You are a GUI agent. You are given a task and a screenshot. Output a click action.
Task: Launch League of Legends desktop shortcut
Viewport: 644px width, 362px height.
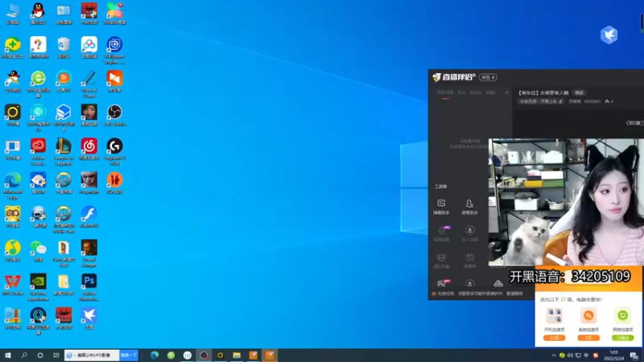pyautogui.click(x=64, y=151)
